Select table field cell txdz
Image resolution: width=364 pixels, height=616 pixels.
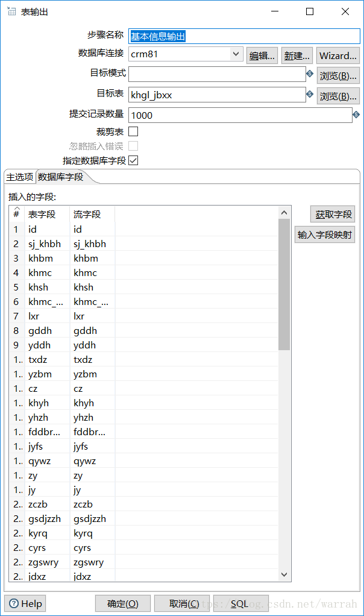[47, 359]
